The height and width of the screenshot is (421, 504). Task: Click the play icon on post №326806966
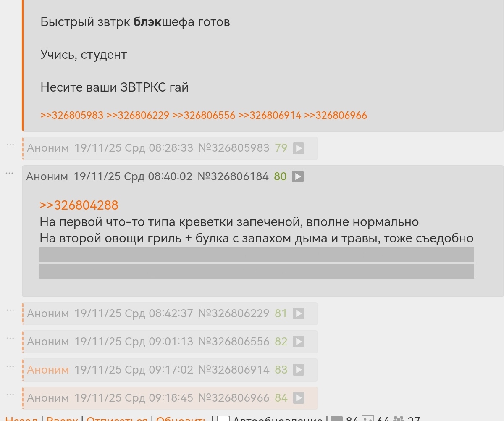coord(298,398)
